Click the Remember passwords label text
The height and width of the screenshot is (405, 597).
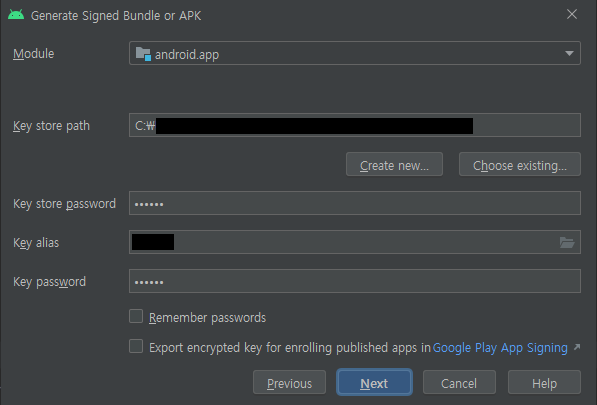208,317
